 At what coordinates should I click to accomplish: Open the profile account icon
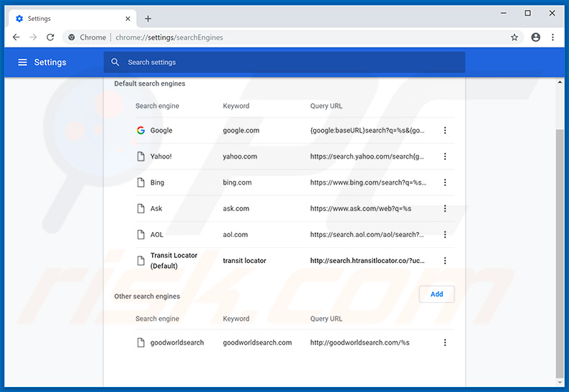536,37
